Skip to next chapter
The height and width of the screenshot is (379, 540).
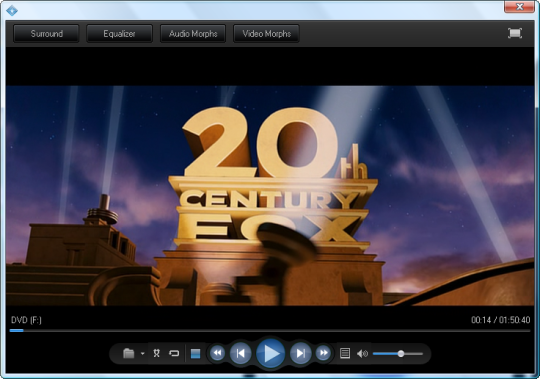tap(301, 353)
